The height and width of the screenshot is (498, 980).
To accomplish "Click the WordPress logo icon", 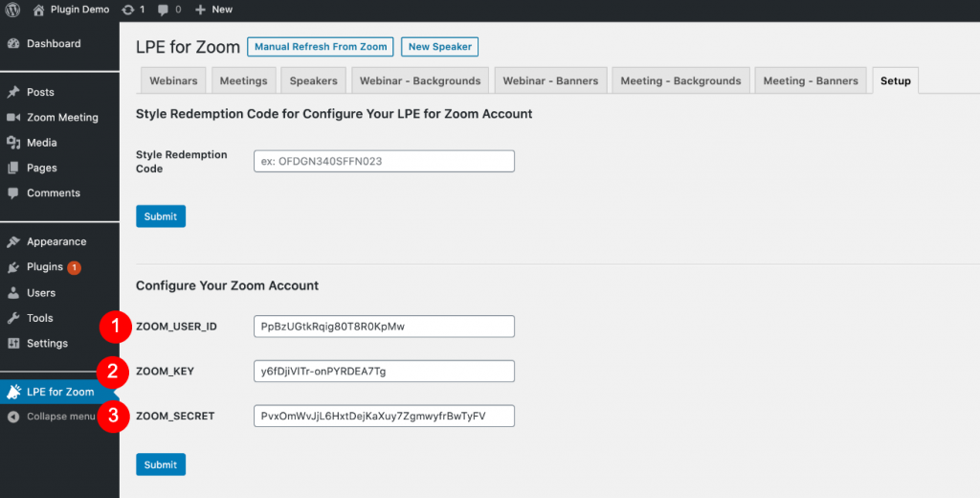I will 12,10.
